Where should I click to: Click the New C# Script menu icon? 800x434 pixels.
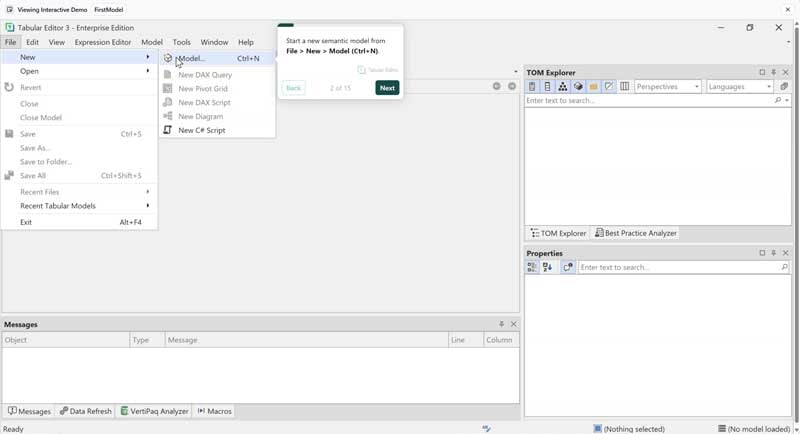[168, 130]
